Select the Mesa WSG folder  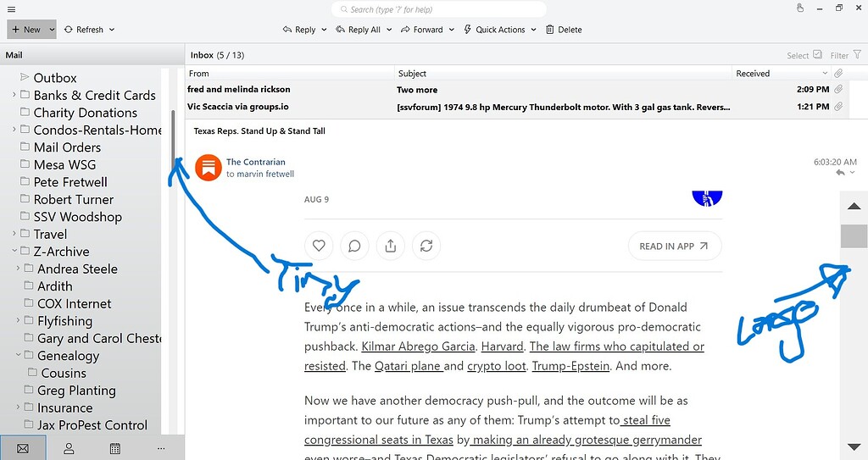pyautogui.click(x=64, y=165)
